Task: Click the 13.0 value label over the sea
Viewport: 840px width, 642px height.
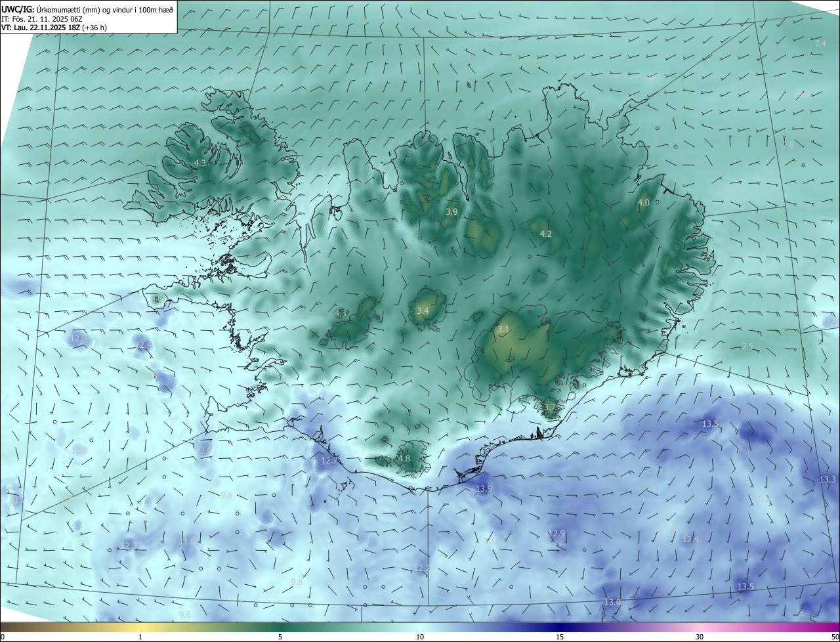Action: tap(613, 603)
